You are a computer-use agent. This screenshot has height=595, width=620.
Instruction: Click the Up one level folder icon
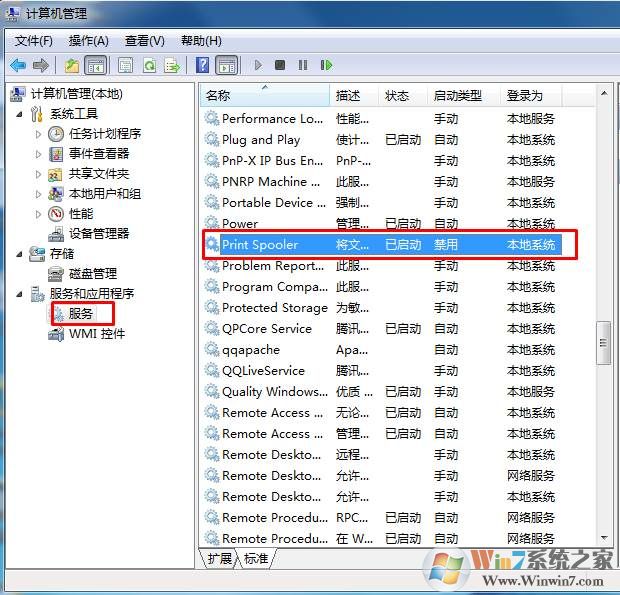click(72, 65)
